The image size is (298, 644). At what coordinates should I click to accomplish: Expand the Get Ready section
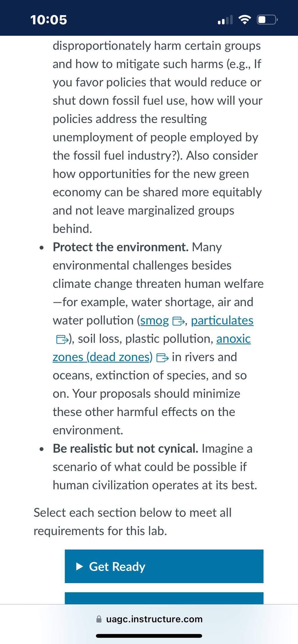coord(164,566)
